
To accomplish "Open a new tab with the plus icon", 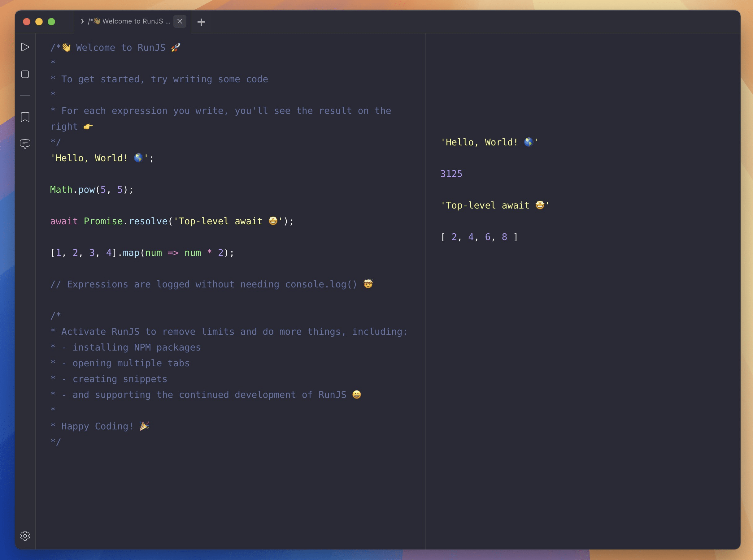I will [202, 22].
